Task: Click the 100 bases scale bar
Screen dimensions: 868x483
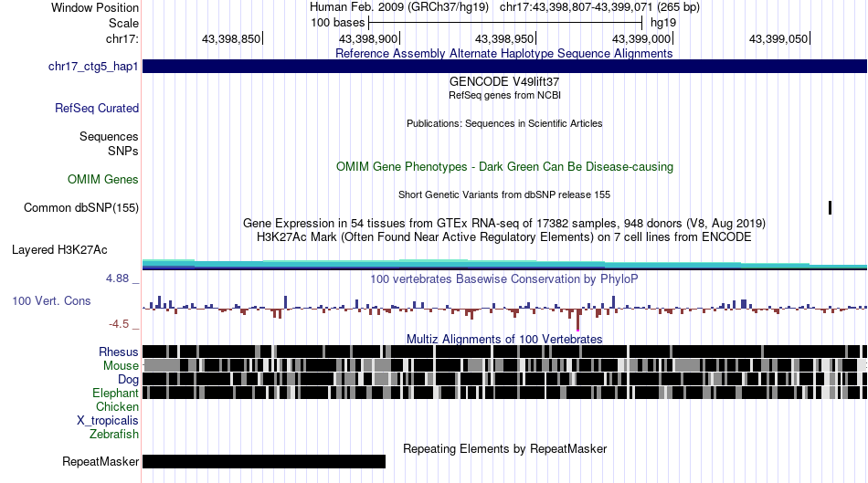Action: pyautogui.click(x=505, y=23)
